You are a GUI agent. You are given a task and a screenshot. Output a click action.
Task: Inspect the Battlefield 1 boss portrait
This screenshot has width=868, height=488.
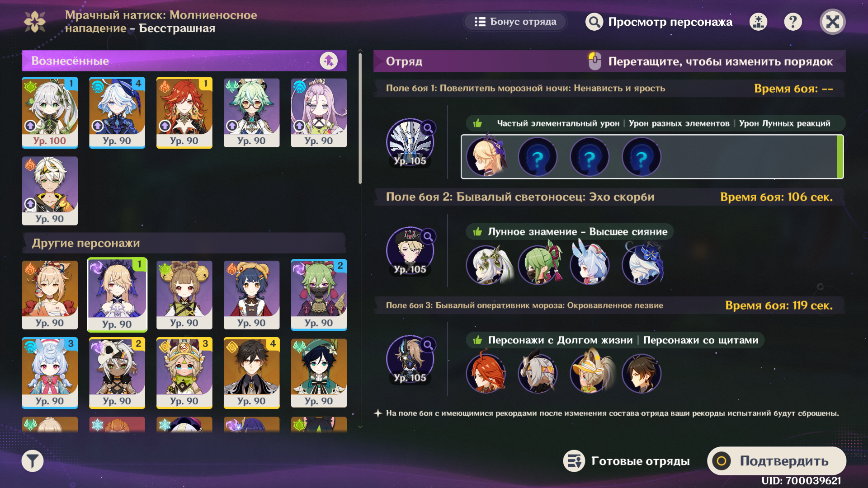410,142
